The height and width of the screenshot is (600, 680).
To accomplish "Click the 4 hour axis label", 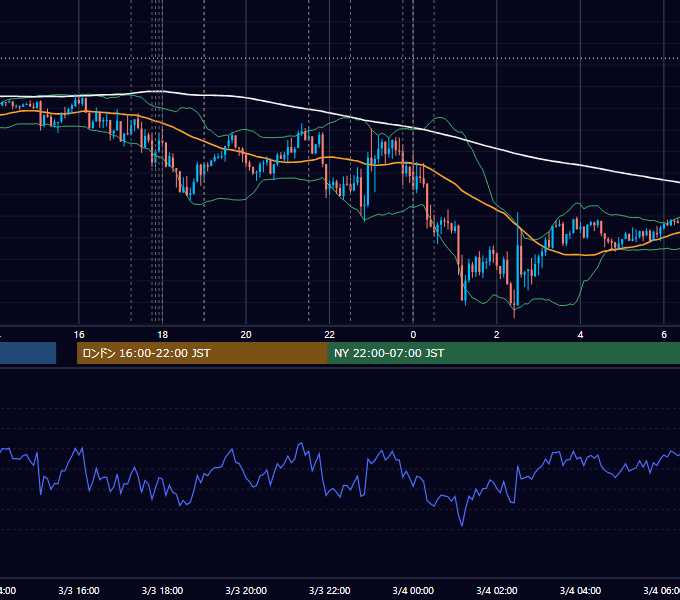I will click(580, 335).
